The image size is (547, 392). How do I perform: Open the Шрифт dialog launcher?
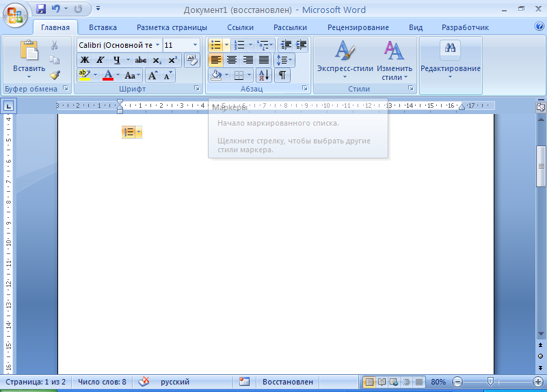197,89
